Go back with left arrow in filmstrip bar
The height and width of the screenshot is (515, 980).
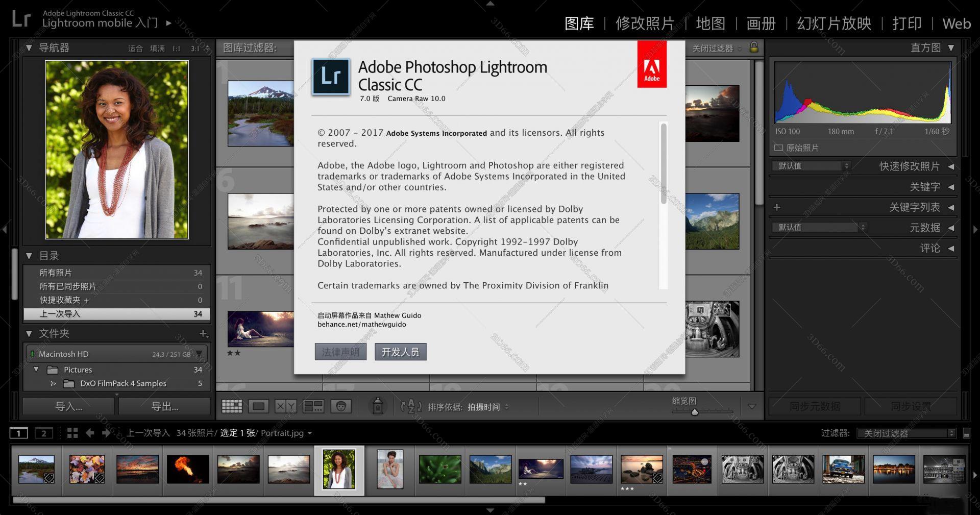pyautogui.click(x=90, y=433)
